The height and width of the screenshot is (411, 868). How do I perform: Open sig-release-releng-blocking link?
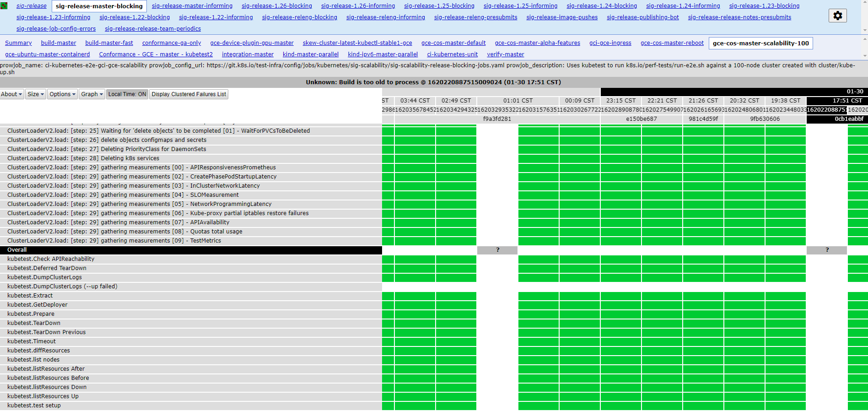pos(300,17)
